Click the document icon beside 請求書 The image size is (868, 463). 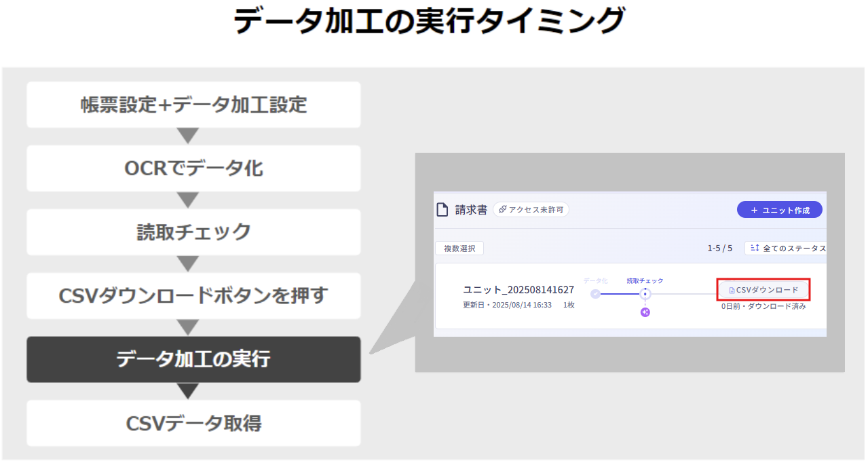click(x=442, y=210)
